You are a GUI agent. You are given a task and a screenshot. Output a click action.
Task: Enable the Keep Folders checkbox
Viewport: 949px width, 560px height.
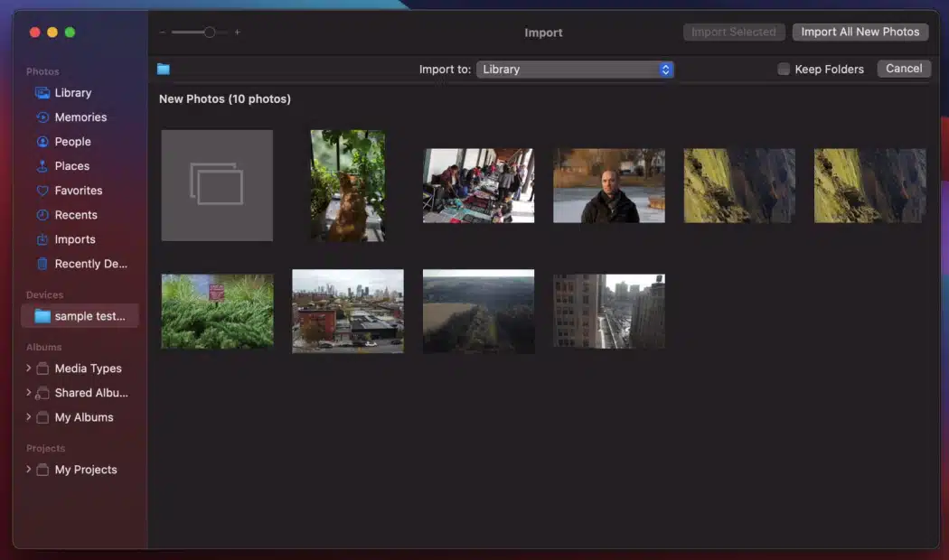784,70
